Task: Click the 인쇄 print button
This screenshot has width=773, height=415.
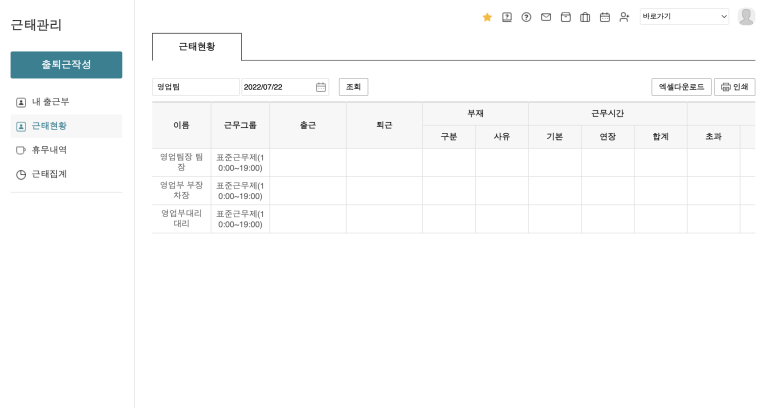Action: (734, 87)
